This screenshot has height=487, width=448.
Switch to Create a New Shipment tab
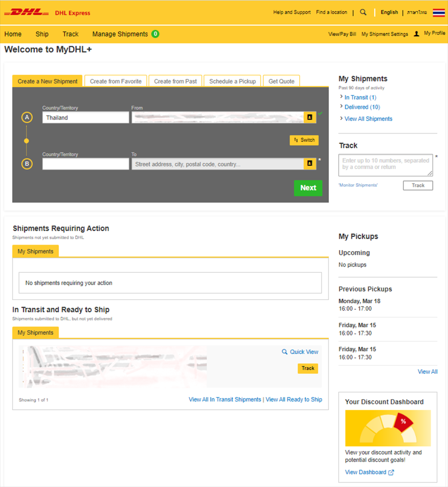click(48, 81)
